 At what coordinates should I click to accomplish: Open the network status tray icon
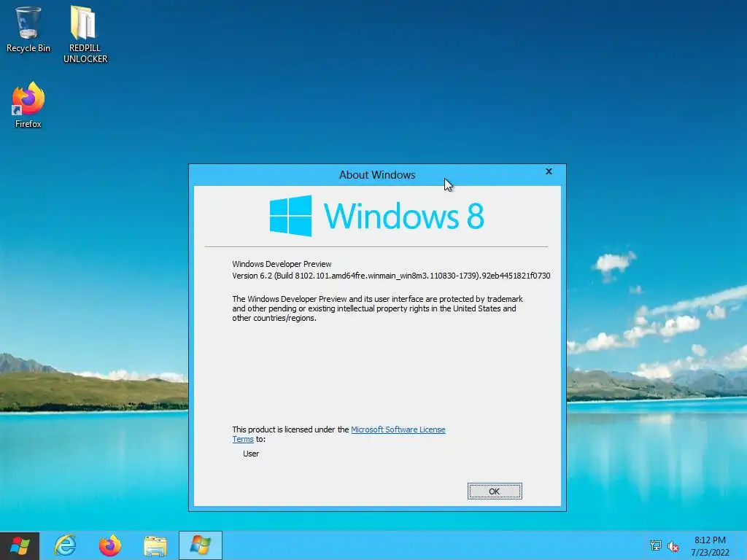(x=656, y=545)
